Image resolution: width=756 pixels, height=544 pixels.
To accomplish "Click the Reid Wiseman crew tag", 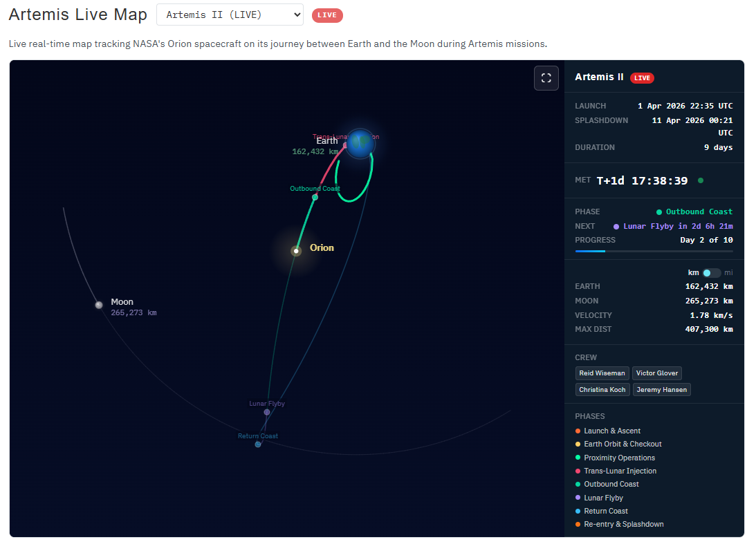I will 602,373.
